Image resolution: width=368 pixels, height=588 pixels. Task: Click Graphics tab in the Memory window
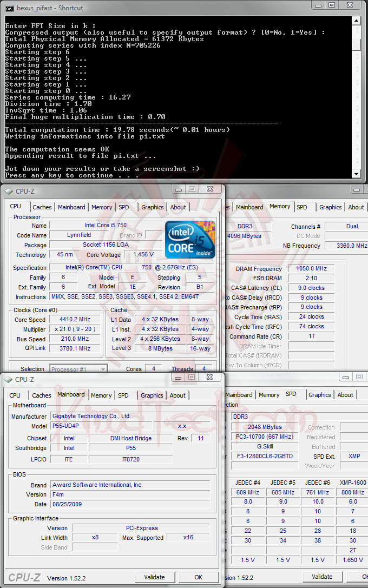point(331,207)
